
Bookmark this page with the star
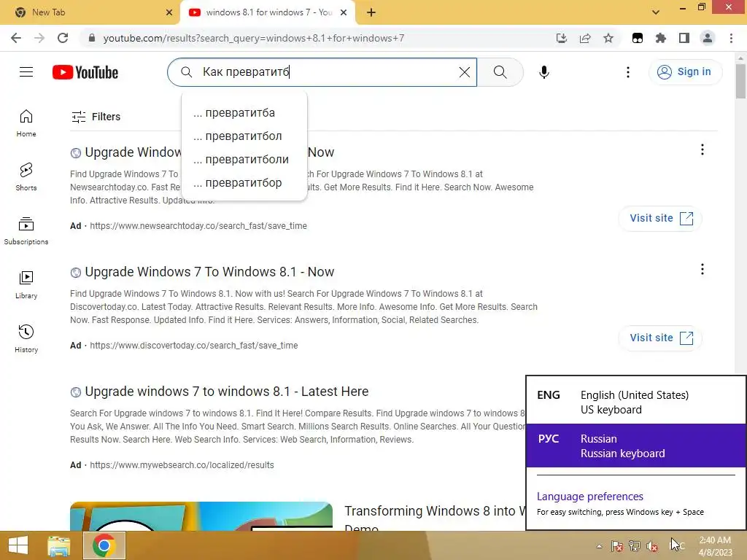pos(608,38)
